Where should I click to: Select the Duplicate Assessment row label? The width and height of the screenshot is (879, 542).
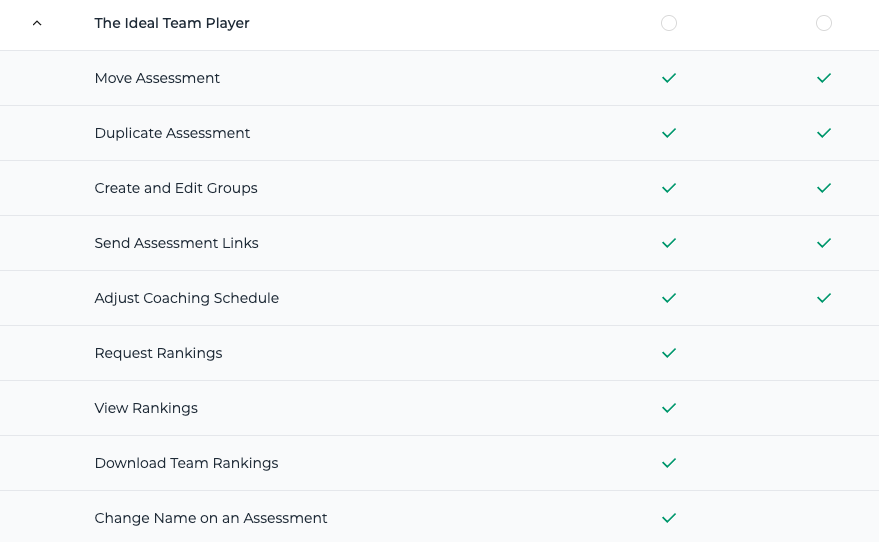coord(172,133)
